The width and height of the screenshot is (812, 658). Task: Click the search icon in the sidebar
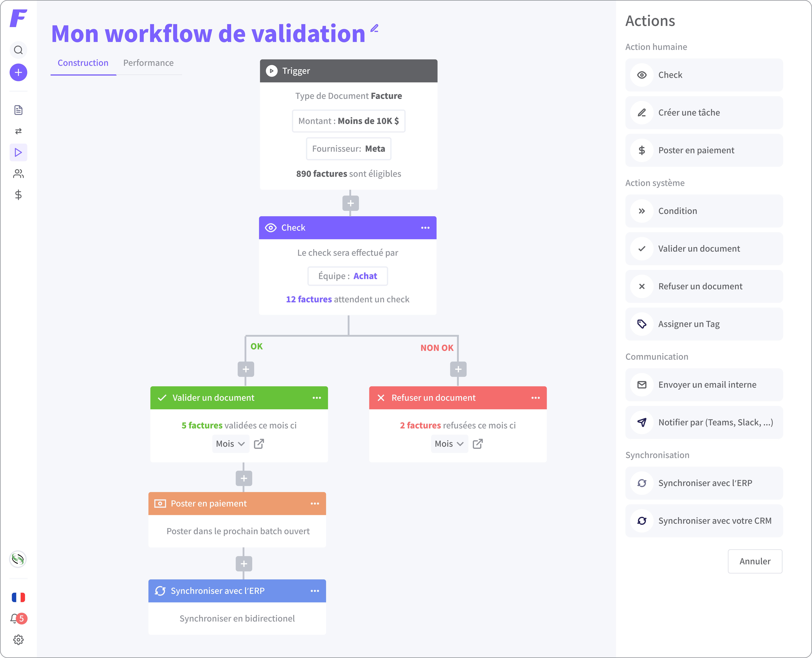[18, 50]
